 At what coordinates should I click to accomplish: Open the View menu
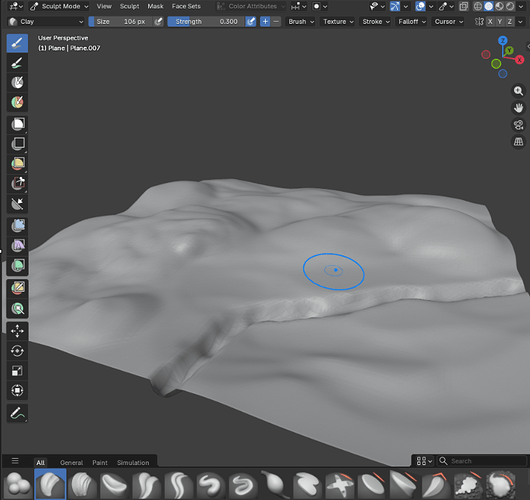tap(104, 6)
